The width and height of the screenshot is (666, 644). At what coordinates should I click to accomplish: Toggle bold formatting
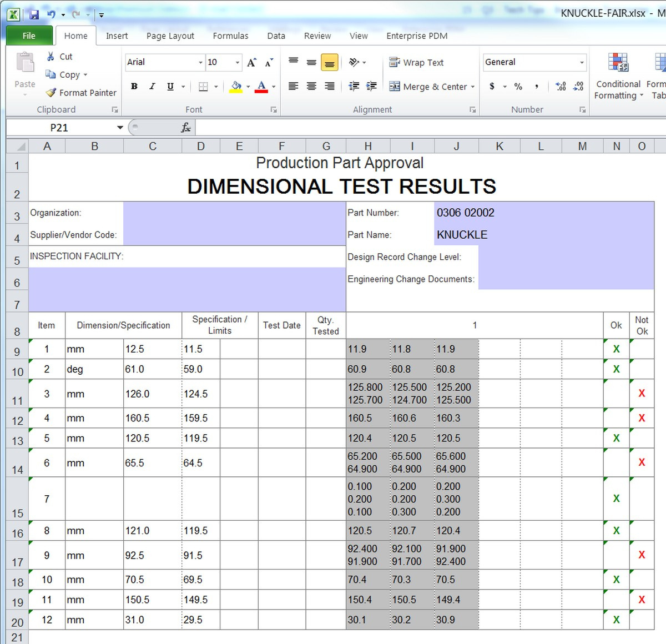click(x=134, y=87)
